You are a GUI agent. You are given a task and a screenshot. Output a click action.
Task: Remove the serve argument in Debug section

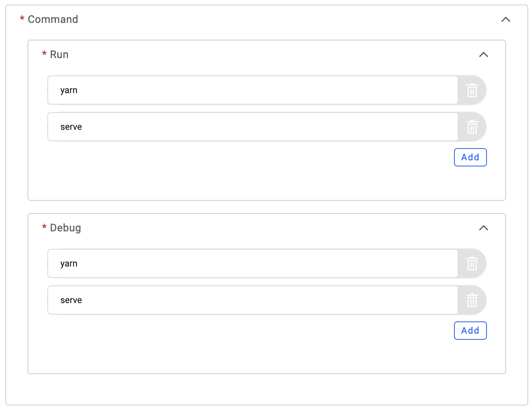pos(472,300)
